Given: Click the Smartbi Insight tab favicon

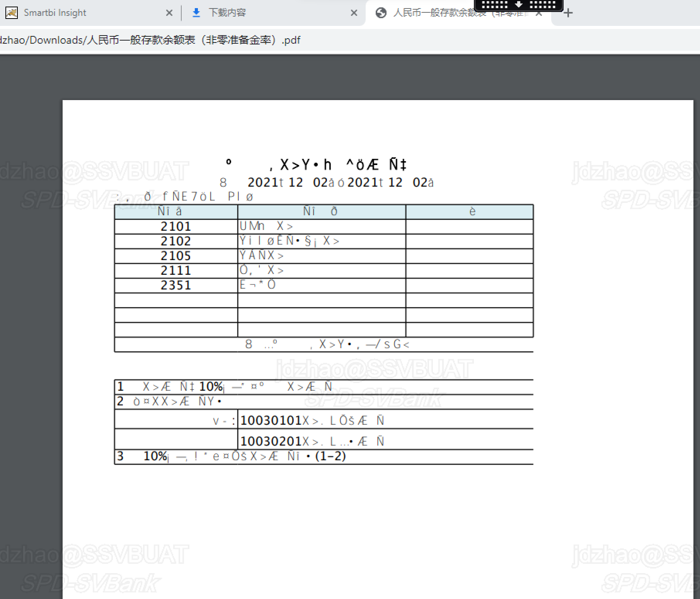Looking at the screenshot, I should point(12,13).
